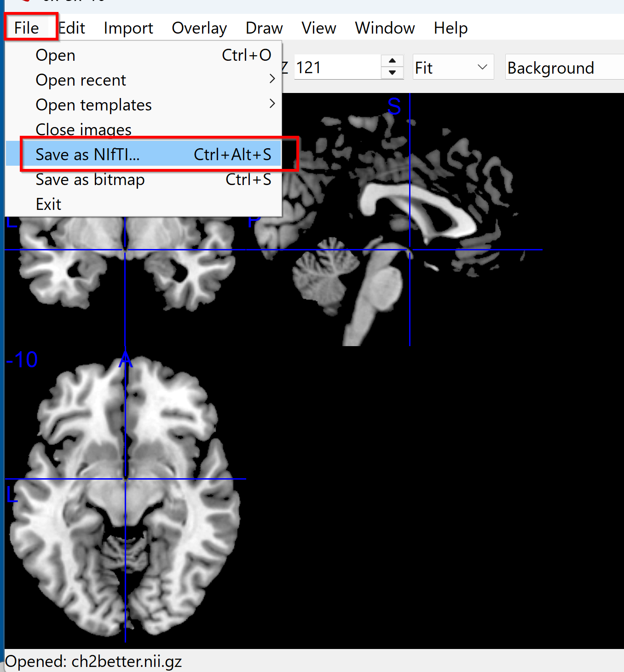
Task: Open the View menu
Action: click(318, 28)
